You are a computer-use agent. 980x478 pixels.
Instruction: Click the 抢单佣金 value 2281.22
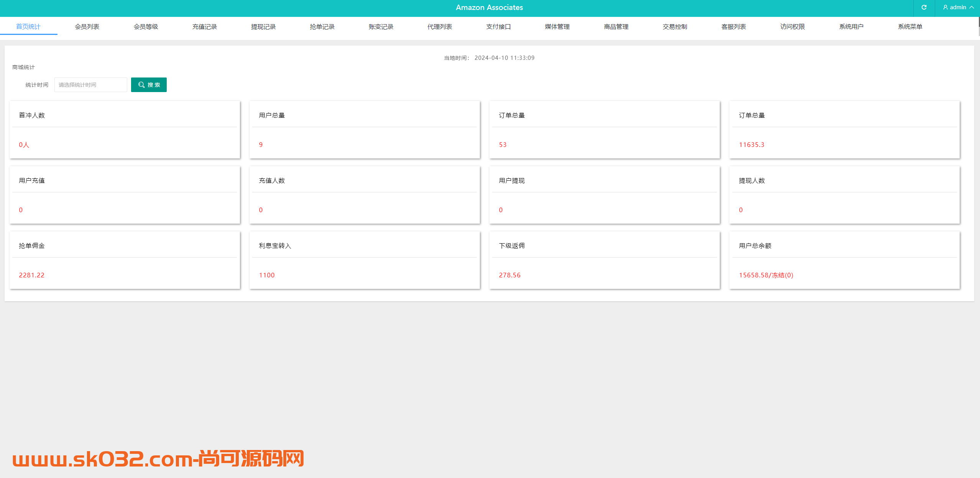[32, 275]
